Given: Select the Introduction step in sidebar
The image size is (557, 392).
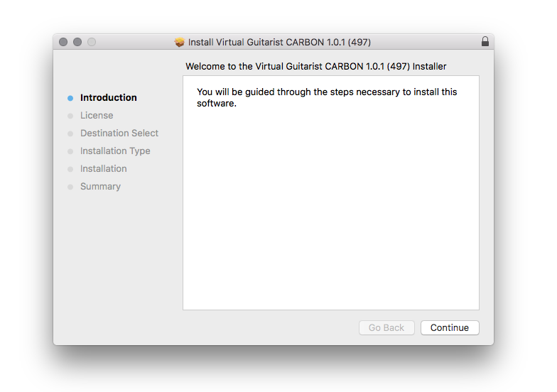Looking at the screenshot, I should [108, 97].
